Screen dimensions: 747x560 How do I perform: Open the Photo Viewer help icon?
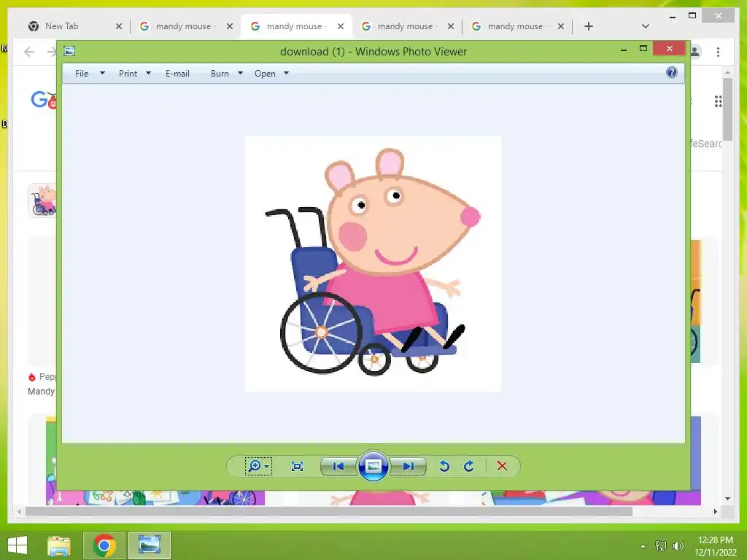pyautogui.click(x=671, y=72)
